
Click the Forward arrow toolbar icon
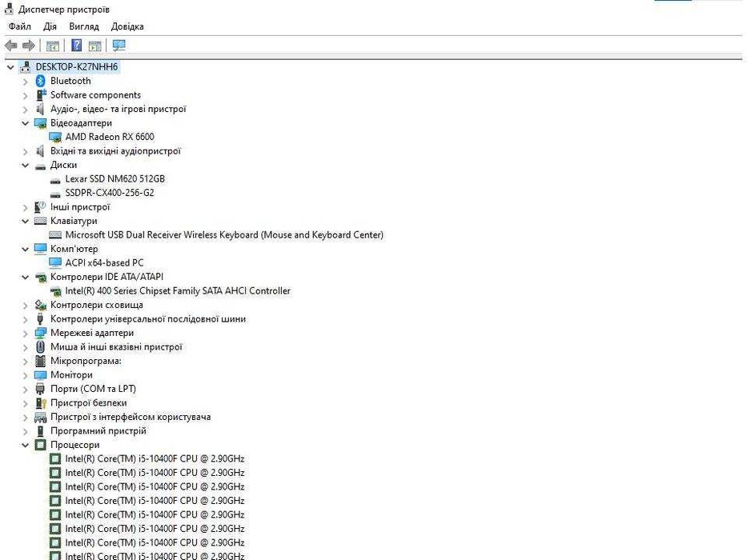[x=29, y=46]
